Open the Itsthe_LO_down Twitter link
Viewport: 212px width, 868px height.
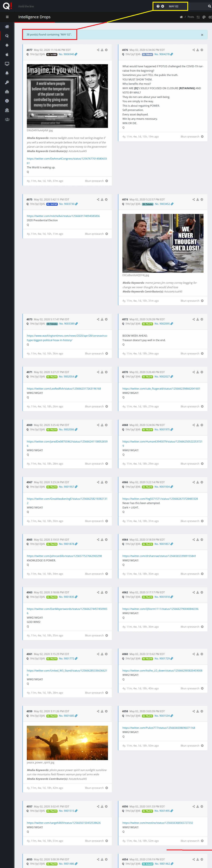click(162, 670)
